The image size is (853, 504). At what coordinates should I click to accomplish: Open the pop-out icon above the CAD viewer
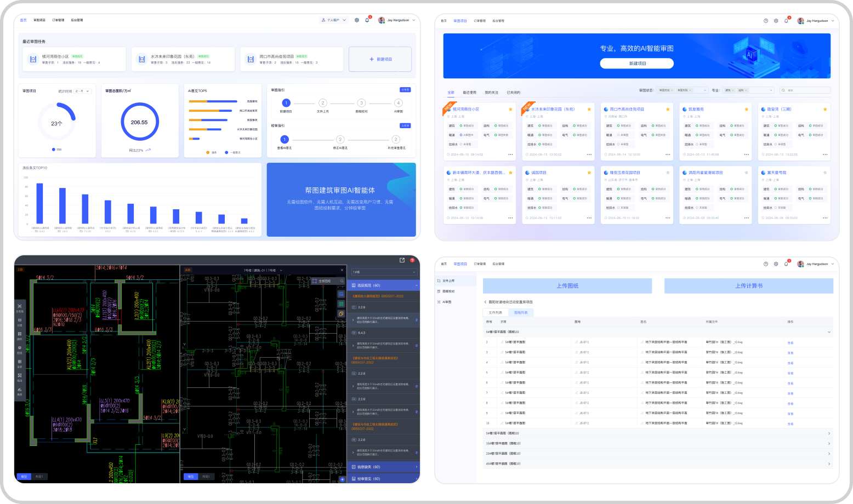point(402,260)
